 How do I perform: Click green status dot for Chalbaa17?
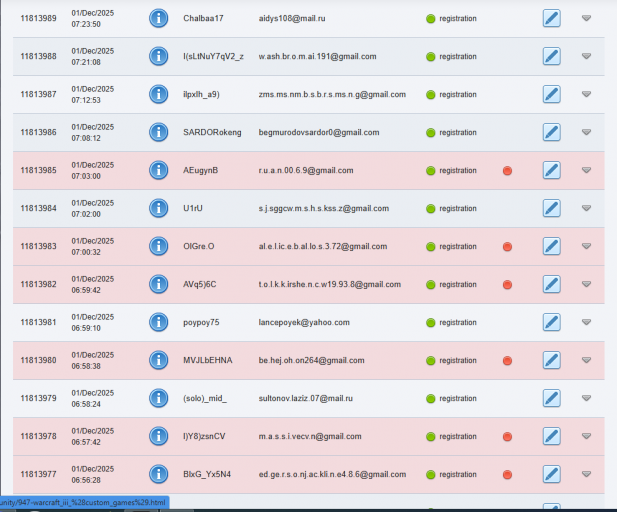coord(430,18)
